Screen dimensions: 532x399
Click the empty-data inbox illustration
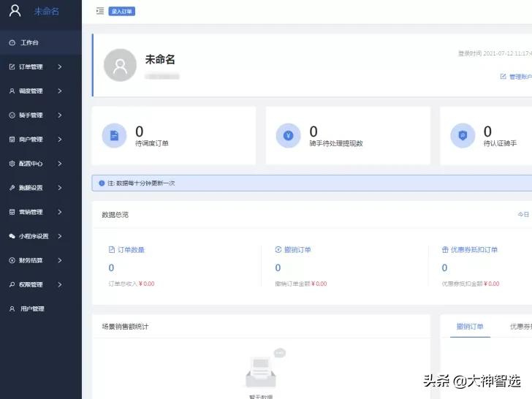(265, 368)
